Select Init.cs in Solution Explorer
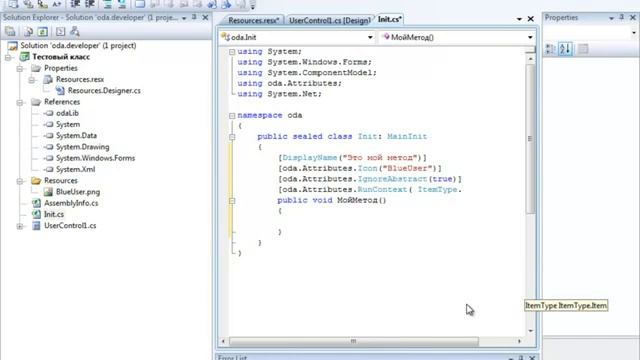Viewport: 640px width, 360px height. (54, 214)
